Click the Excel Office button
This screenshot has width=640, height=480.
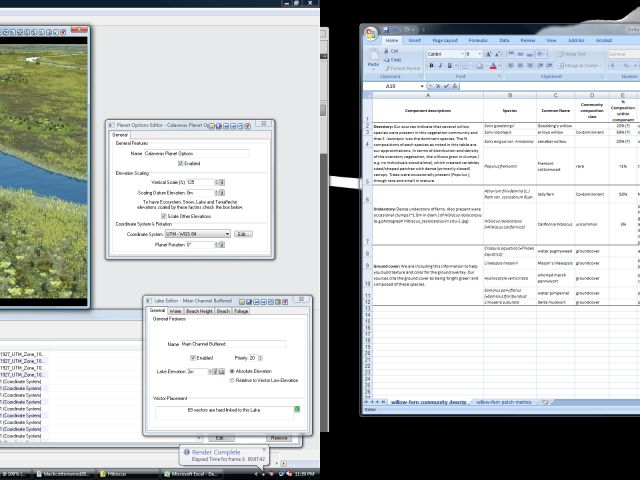click(371, 33)
